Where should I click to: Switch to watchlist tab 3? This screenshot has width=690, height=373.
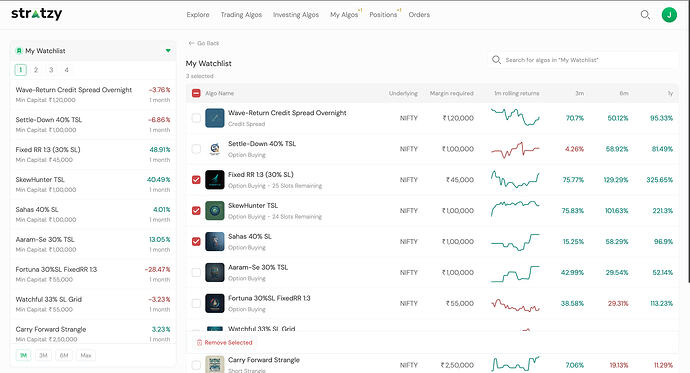[x=51, y=69]
